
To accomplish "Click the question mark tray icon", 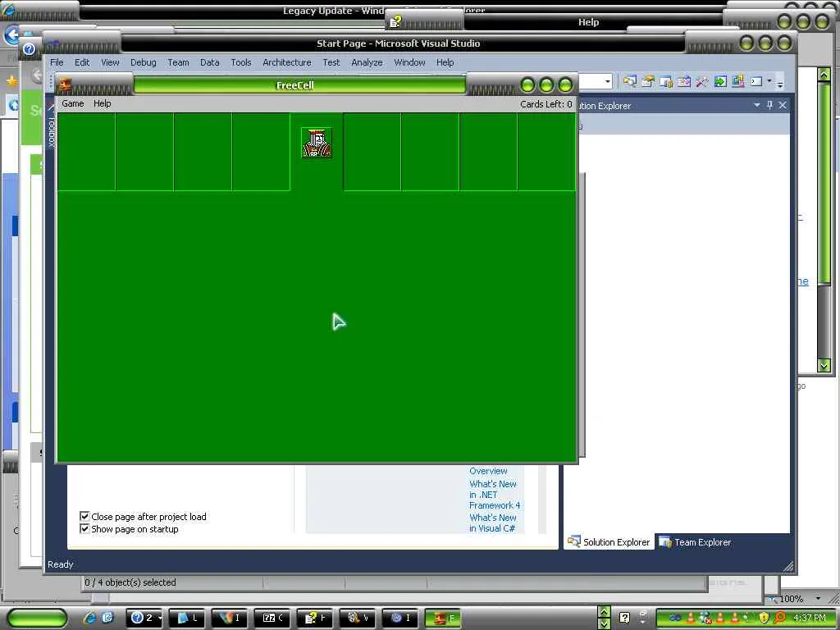I will (624, 618).
